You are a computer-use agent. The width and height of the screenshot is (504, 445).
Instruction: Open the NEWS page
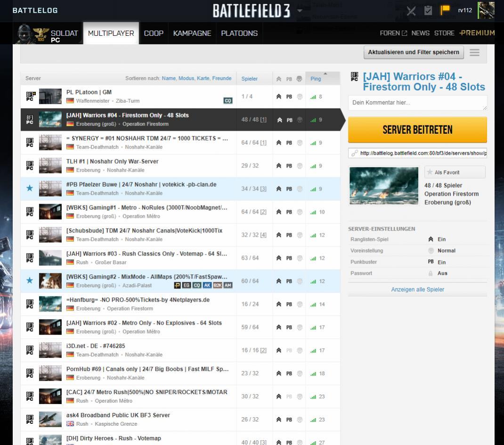click(x=421, y=33)
